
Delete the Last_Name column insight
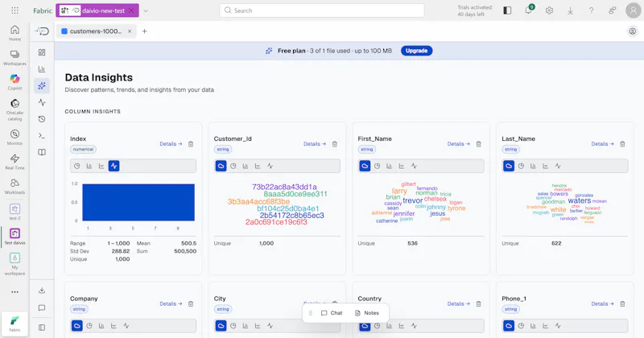pyautogui.click(x=622, y=144)
